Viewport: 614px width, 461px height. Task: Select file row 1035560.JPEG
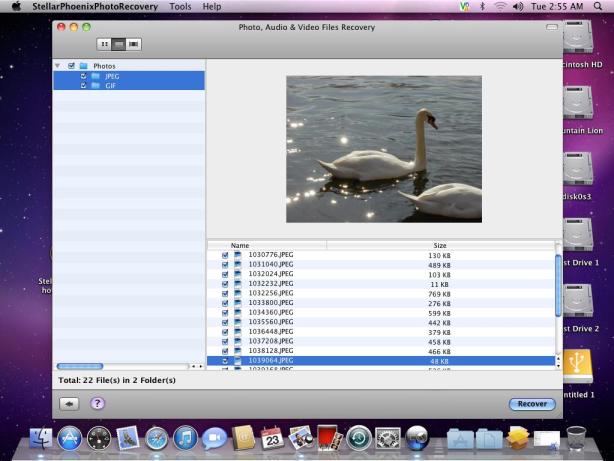381,322
